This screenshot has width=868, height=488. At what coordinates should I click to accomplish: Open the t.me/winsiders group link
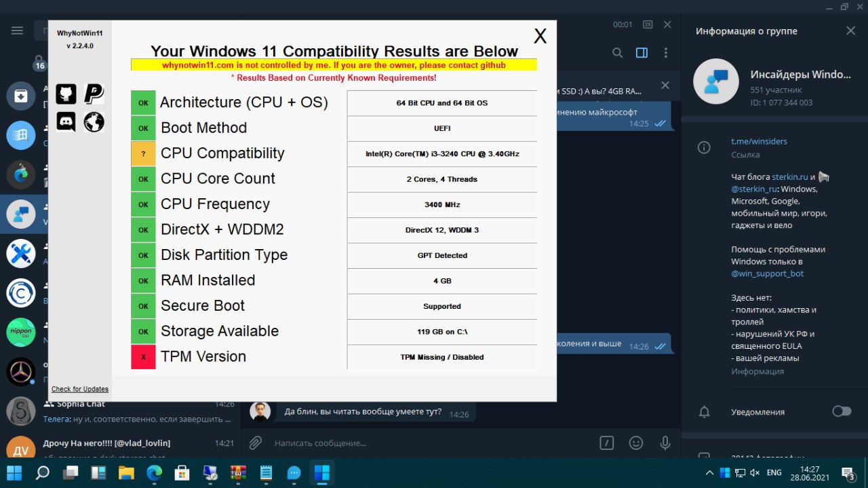759,142
